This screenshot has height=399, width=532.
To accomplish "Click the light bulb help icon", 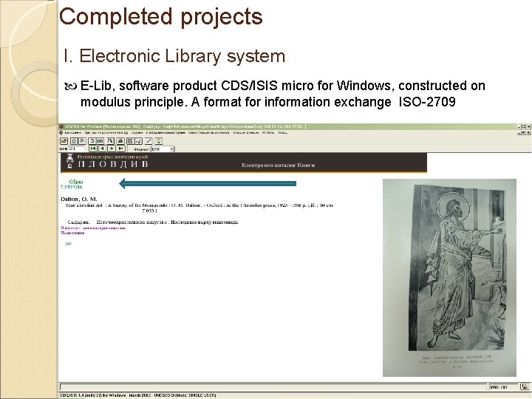I will (x=159, y=141).
